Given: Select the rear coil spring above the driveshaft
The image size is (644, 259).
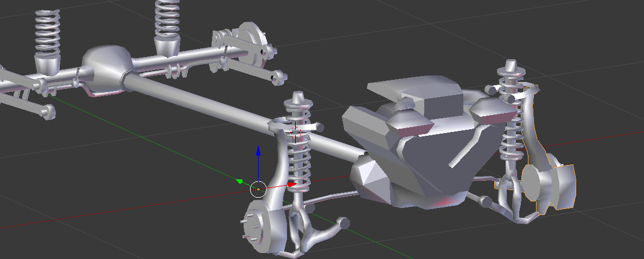Looking at the screenshot, I should click(x=168, y=20).
